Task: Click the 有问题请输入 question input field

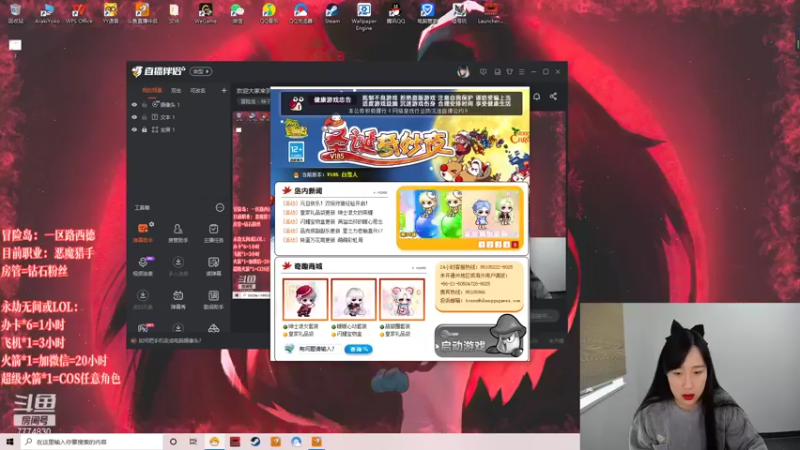Action: point(318,349)
